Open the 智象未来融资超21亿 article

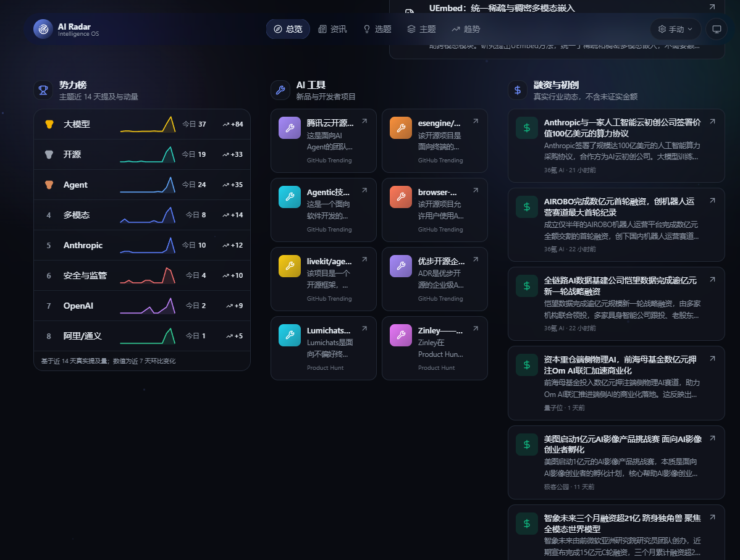(622, 523)
